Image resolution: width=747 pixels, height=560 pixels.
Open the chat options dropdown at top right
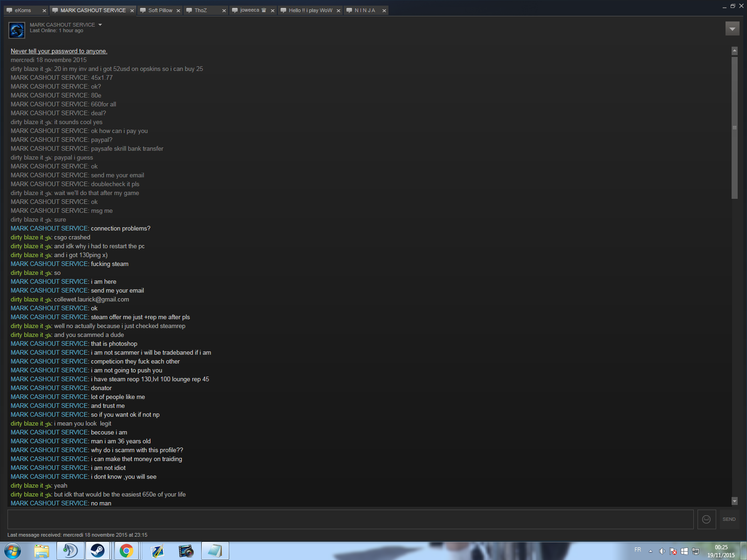pyautogui.click(x=732, y=29)
